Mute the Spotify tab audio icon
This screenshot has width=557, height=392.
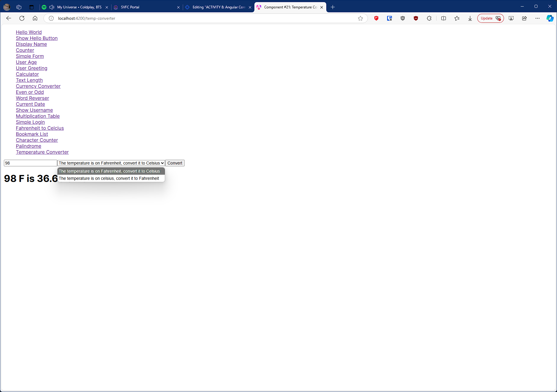[52, 7]
